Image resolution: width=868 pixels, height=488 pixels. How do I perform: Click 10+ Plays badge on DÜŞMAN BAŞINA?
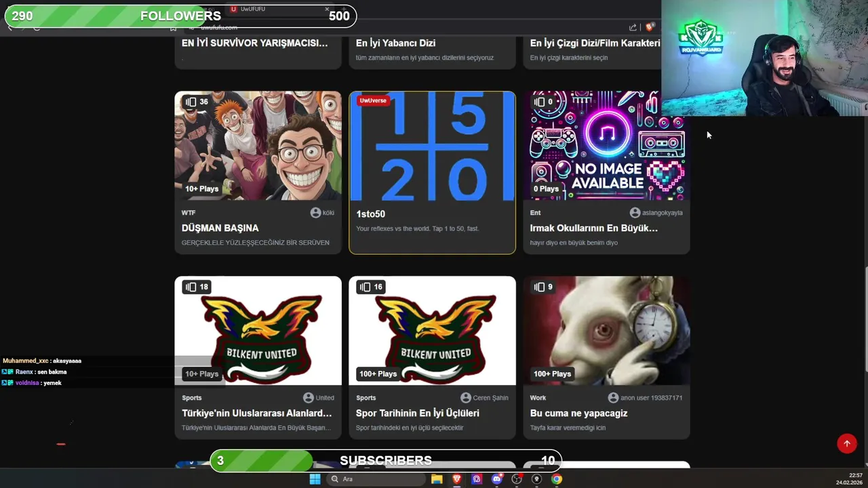pos(202,188)
